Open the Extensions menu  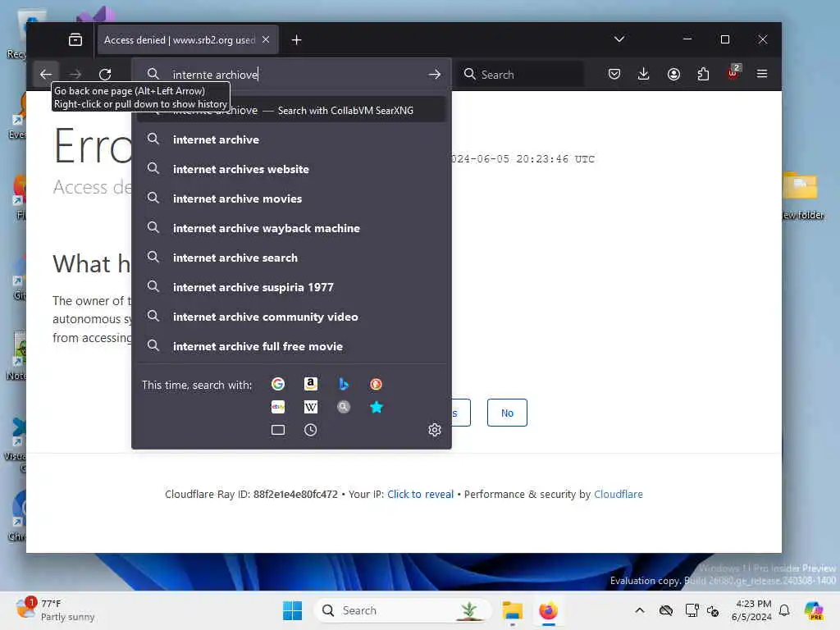703,74
